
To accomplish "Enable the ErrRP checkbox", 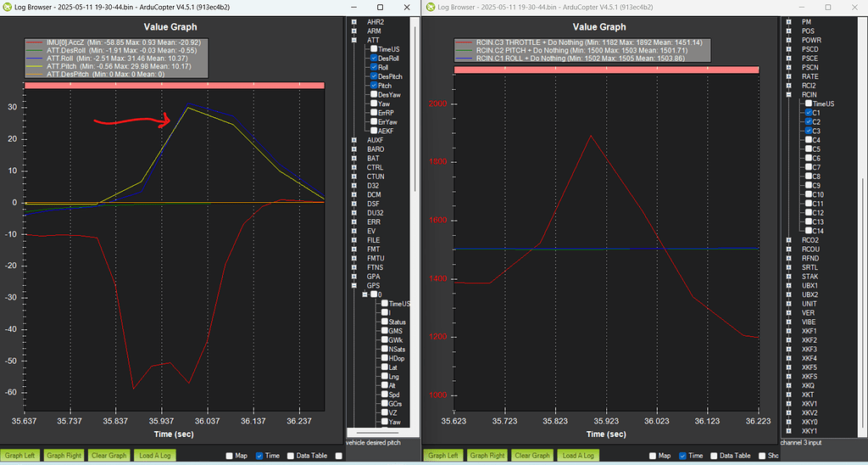I will (x=373, y=113).
